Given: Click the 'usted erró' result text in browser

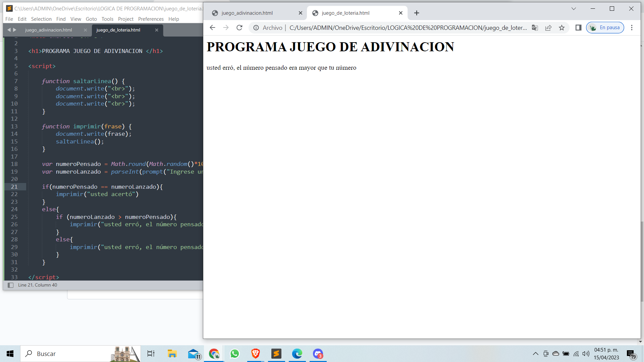Looking at the screenshot, I should point(281,68).
